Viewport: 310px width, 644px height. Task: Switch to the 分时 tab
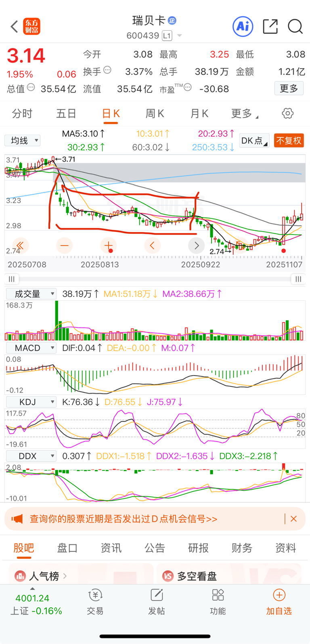[22, 114]
